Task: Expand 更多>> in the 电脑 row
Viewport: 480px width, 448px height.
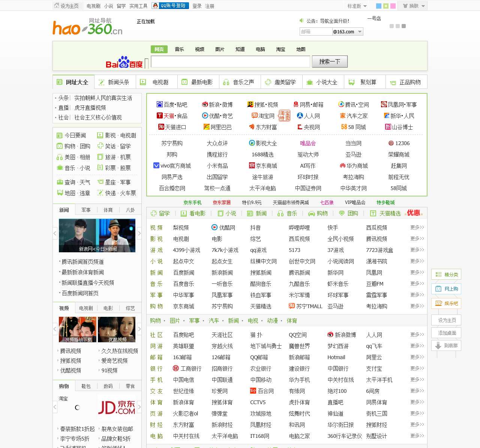Action: (417, 436)
